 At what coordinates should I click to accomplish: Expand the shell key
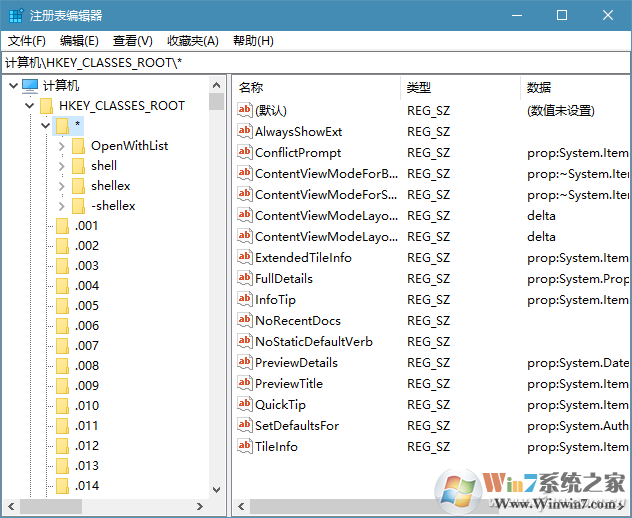(x=62, y=166)
